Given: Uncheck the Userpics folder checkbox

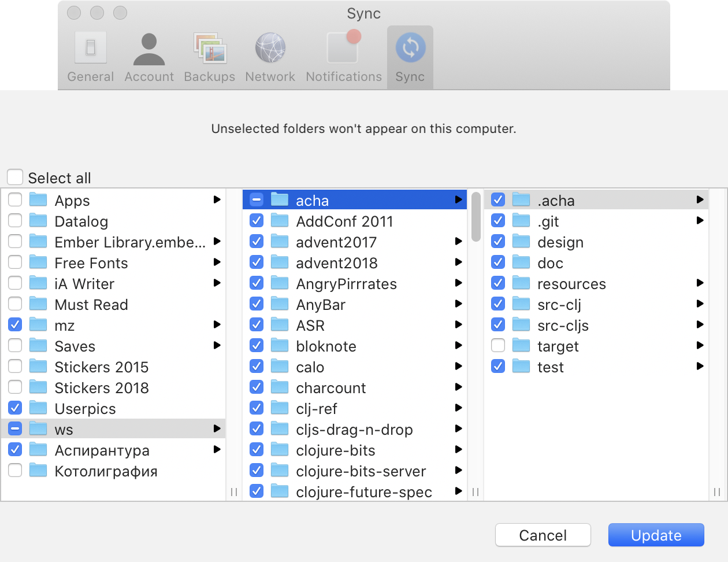Looking at the screenshot, I should (x=16, y=408).
